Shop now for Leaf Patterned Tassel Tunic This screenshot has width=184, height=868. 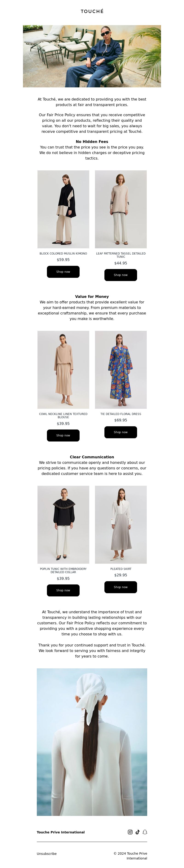[121, 275]
